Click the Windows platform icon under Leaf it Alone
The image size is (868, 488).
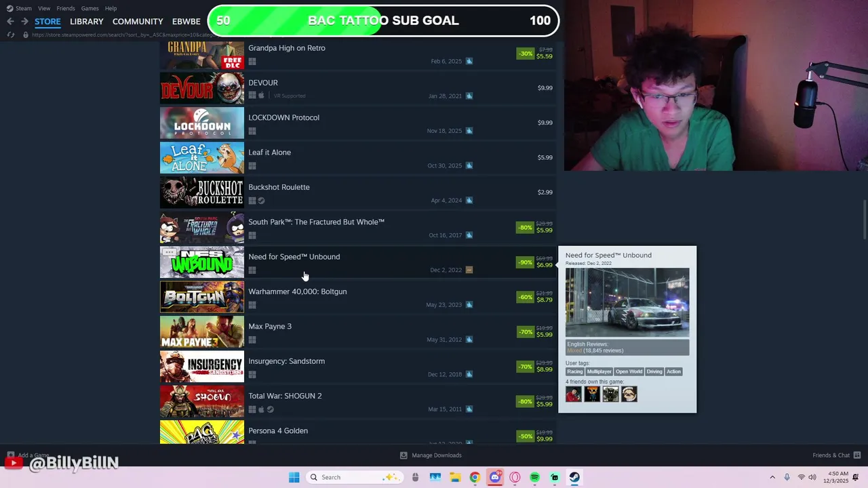(x=252, y=166)
